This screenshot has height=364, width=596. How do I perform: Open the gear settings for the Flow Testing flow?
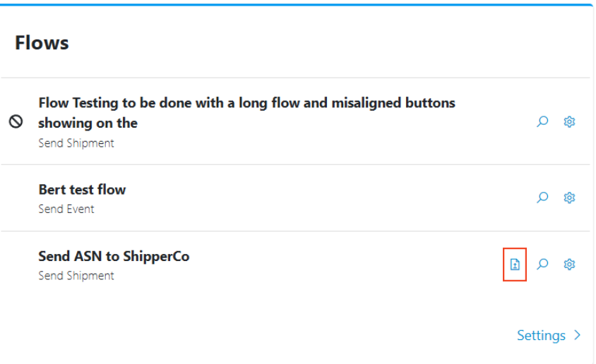(x=569, y=121)
